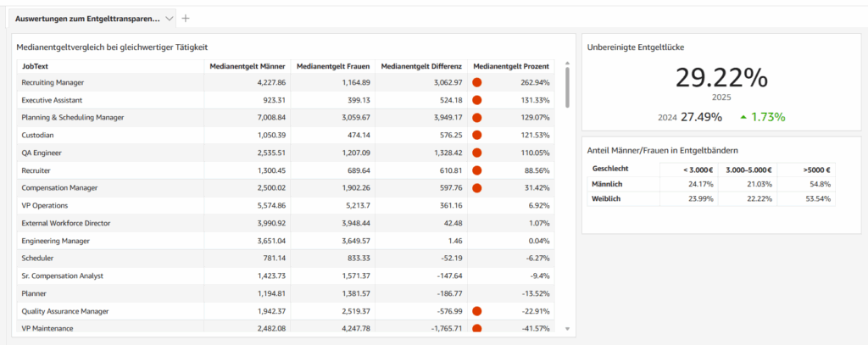Click red status dot for QA Engineer
This screenshot has height=345, width=868.
click(x=477, y=153)
